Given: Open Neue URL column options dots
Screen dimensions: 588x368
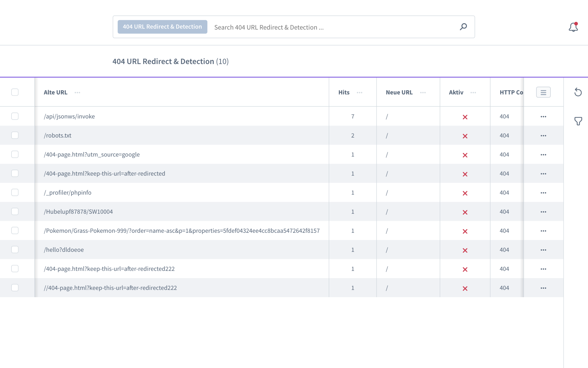Looking at the screenshot, I should 423,92.
